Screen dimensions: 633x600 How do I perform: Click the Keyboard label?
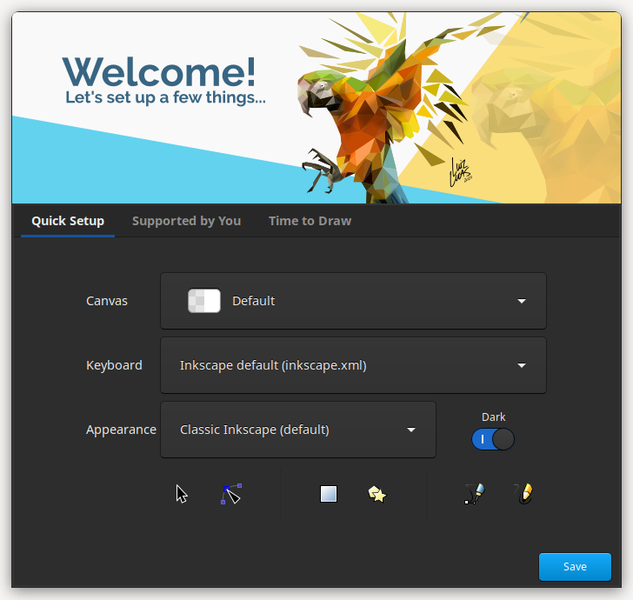(114, 365)
